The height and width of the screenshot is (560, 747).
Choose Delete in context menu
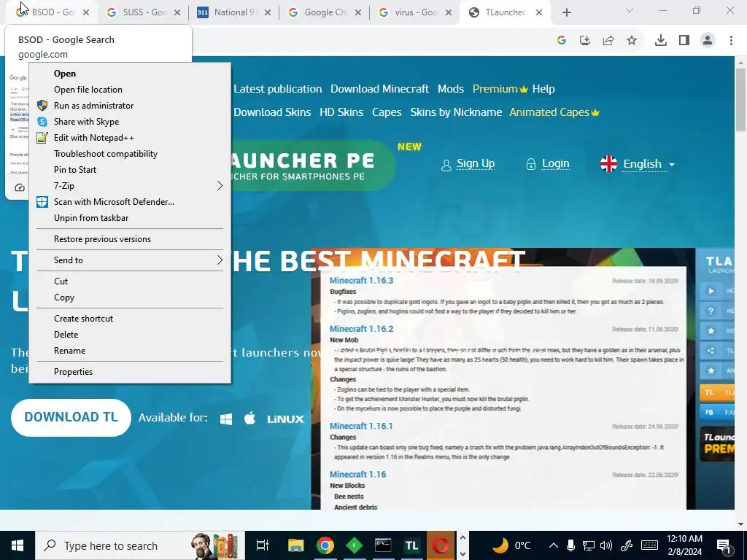click(66, 335)
